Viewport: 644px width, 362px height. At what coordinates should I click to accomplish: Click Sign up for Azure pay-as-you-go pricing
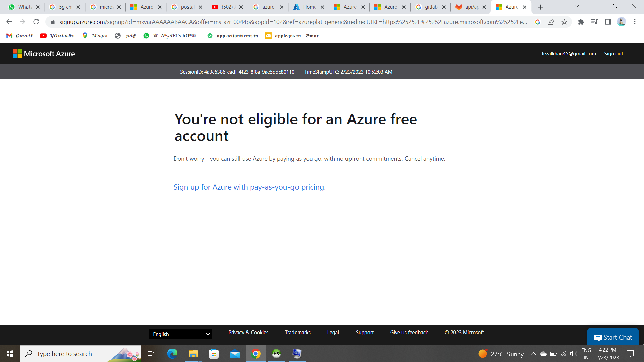point(249,187)
